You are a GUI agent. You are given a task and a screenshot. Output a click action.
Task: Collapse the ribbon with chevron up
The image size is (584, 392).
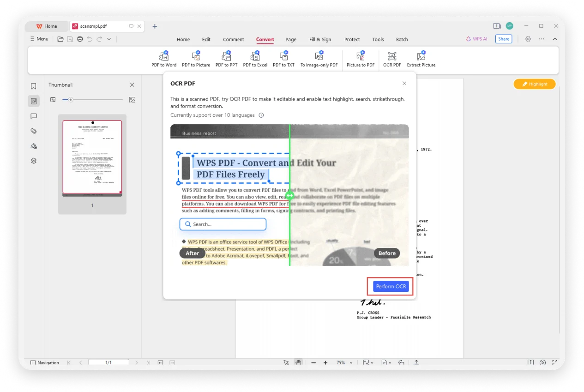click(555, 39)
